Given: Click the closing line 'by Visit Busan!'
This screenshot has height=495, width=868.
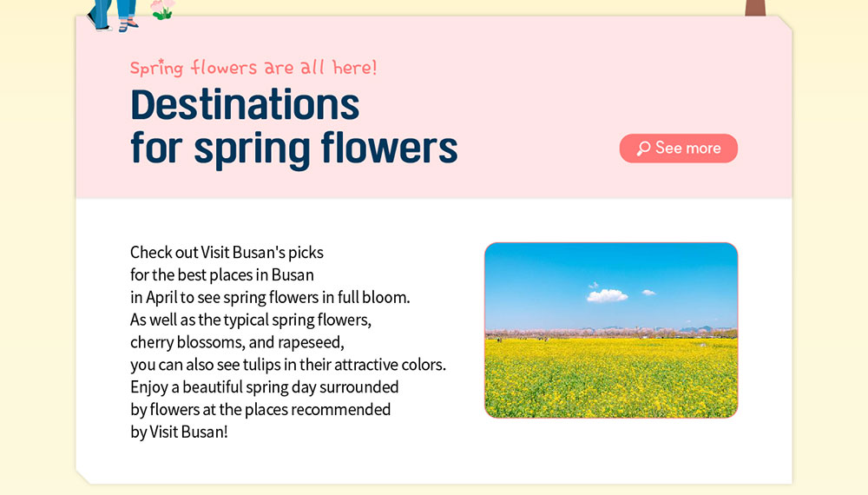Looking at the screenshot, I should 179,432.
